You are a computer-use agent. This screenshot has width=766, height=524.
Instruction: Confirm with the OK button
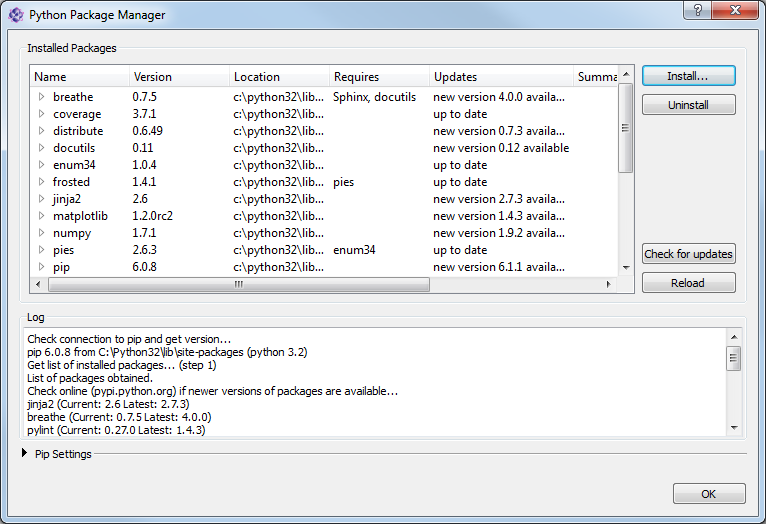[709, 494]
